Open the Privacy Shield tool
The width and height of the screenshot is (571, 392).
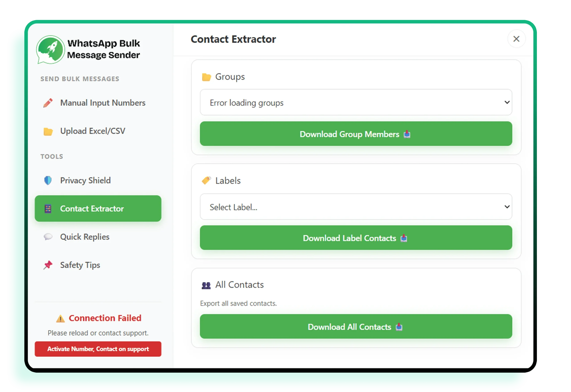98,181
